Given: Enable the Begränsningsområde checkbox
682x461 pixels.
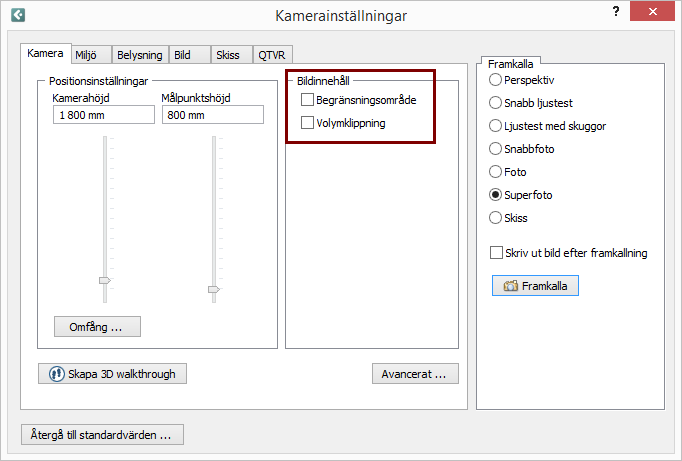Looking at the screenshot, I should [x=307, y=100].
